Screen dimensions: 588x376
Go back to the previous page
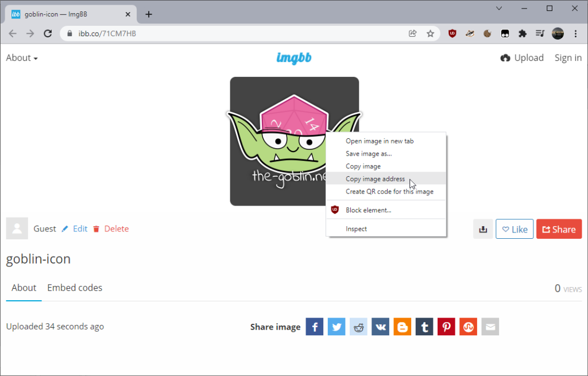click(13, 33)
